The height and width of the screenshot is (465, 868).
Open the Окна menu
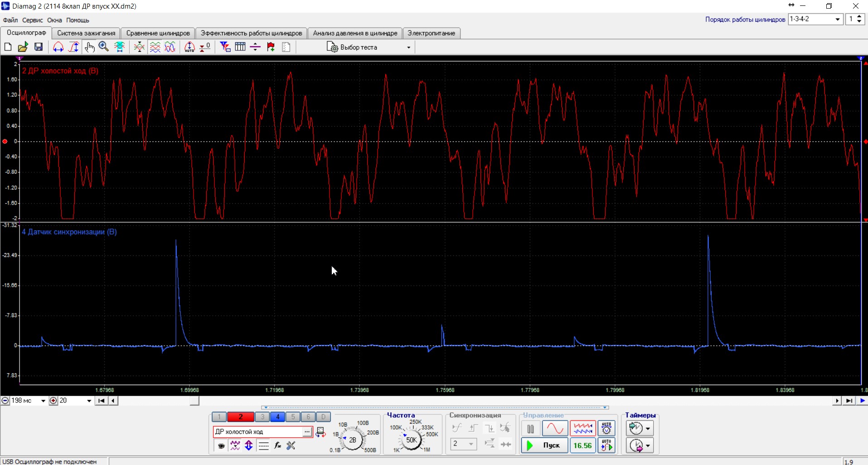(54, 20)
